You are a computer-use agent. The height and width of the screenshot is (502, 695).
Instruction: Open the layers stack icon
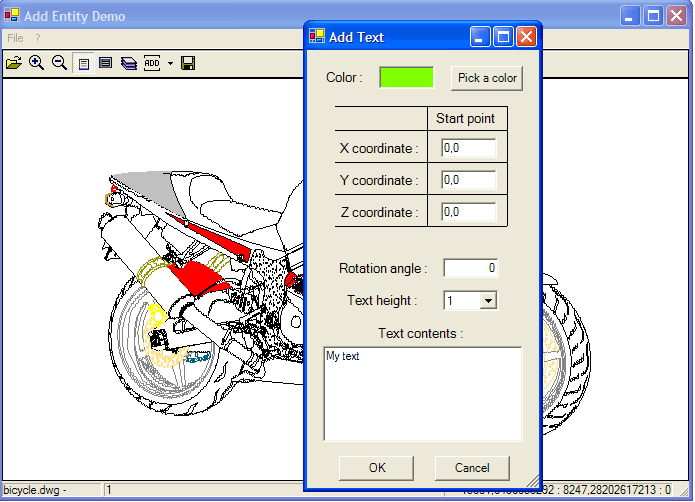tap(129, 63)
